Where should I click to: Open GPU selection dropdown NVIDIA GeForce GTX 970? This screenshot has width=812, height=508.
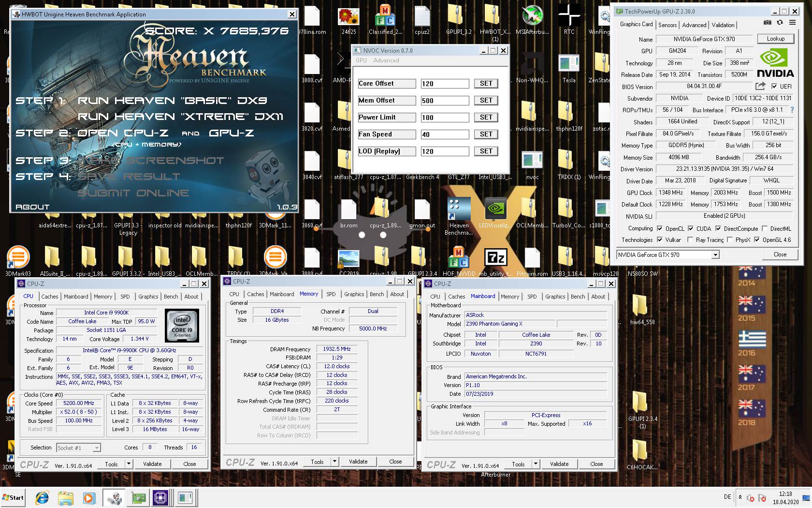coord(668,254)
